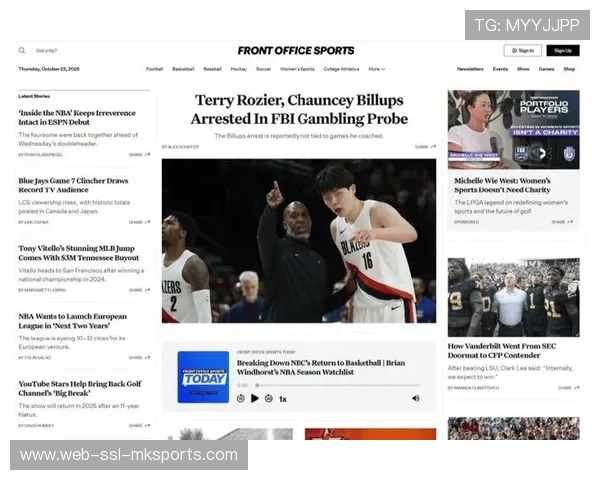Viewport: 600px width, 480px height.
Task: Click the Front Office Sports Today thumbnail
Action: click(203, 377)
